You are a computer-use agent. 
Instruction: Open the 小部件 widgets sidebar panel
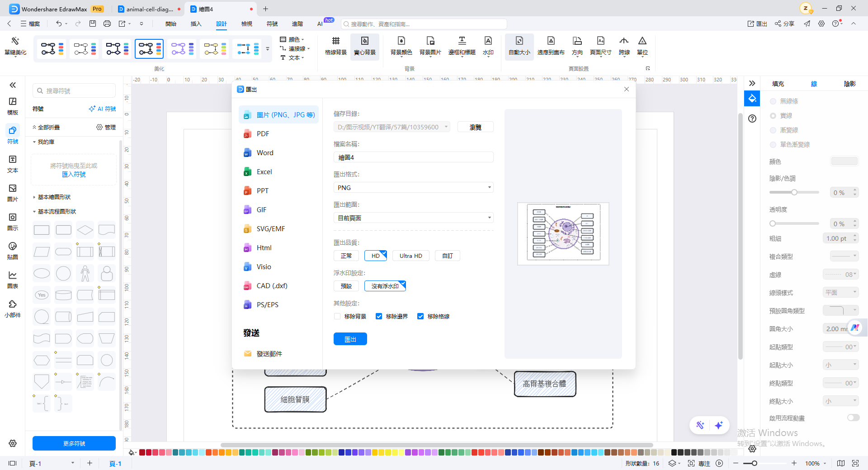click(x=13, y=309)
